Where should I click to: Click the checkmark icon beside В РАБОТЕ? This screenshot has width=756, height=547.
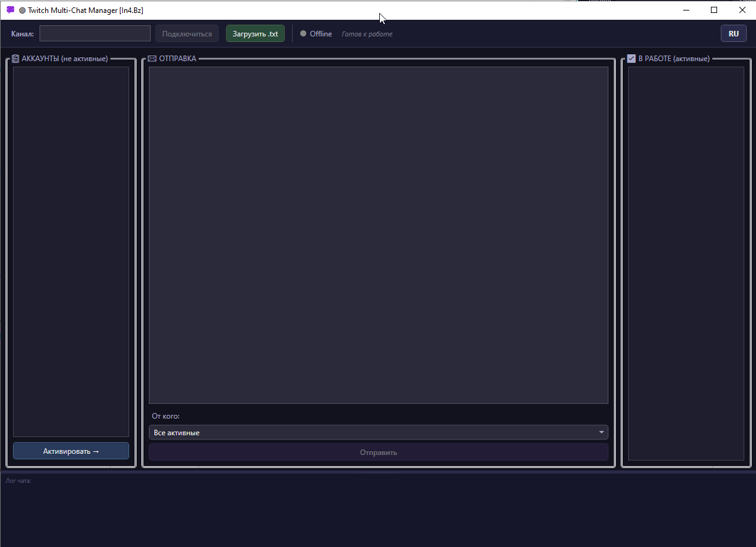tap(631, 59)
